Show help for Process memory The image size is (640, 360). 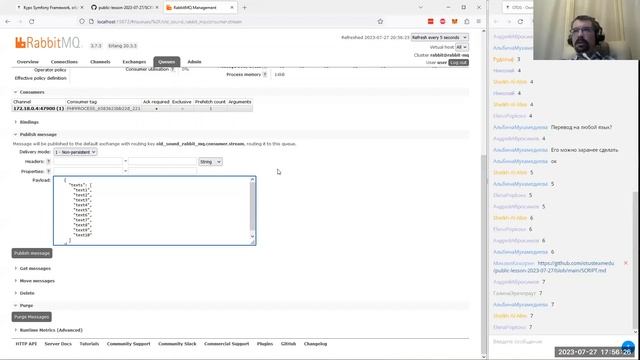(x=265, y=74)
